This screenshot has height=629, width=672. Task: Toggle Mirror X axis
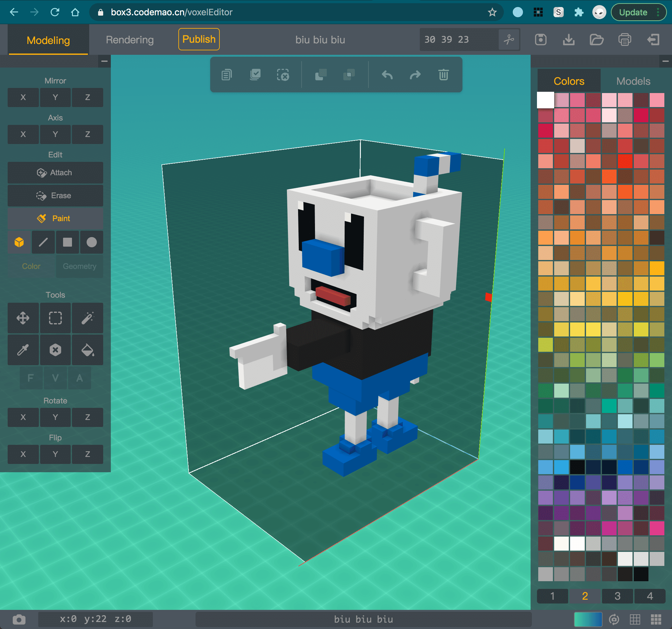[23, 98]
